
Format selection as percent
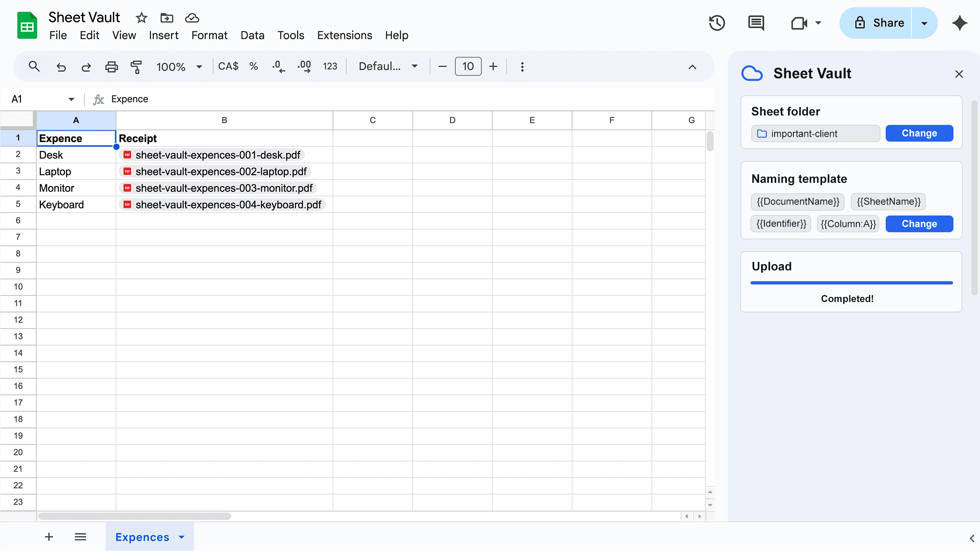pos(254,66)
